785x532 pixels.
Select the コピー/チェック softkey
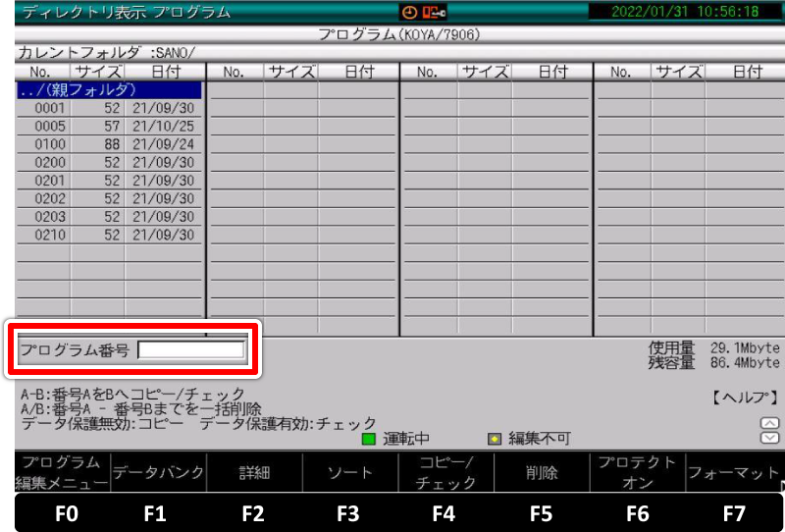446,472
